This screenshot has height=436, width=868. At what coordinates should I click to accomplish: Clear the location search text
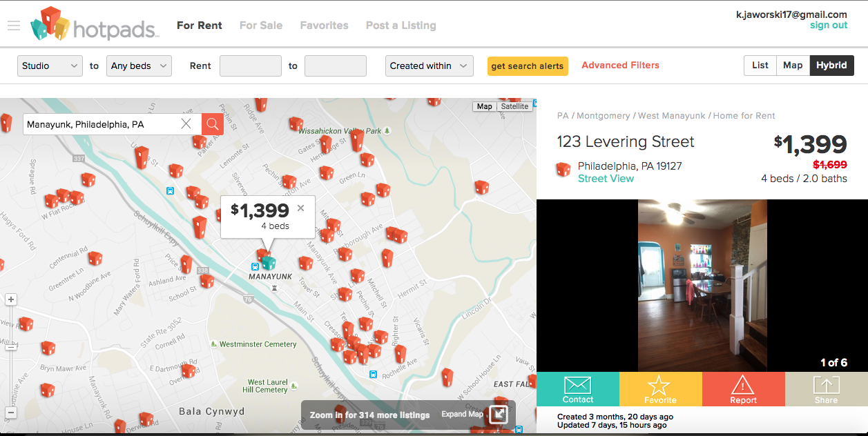[186, 124]
